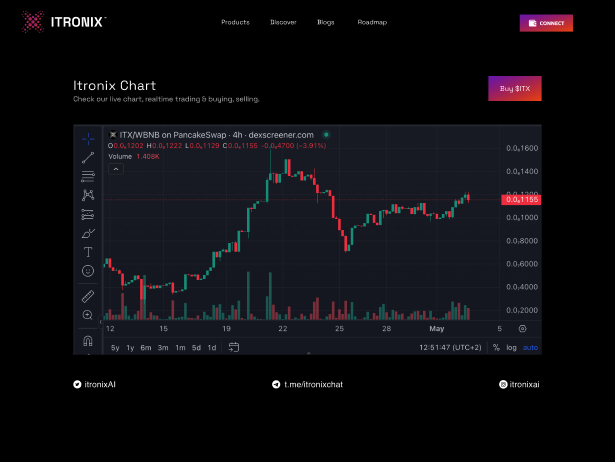Toggle auto scale mode
This screenshot has height=462, width=615.
530,347
